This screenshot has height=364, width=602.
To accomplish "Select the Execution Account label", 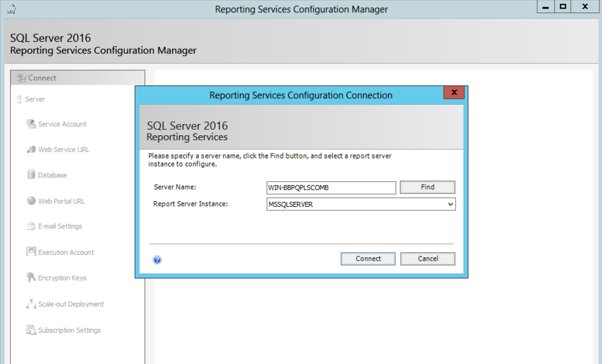I will click(x=66, y=252).
